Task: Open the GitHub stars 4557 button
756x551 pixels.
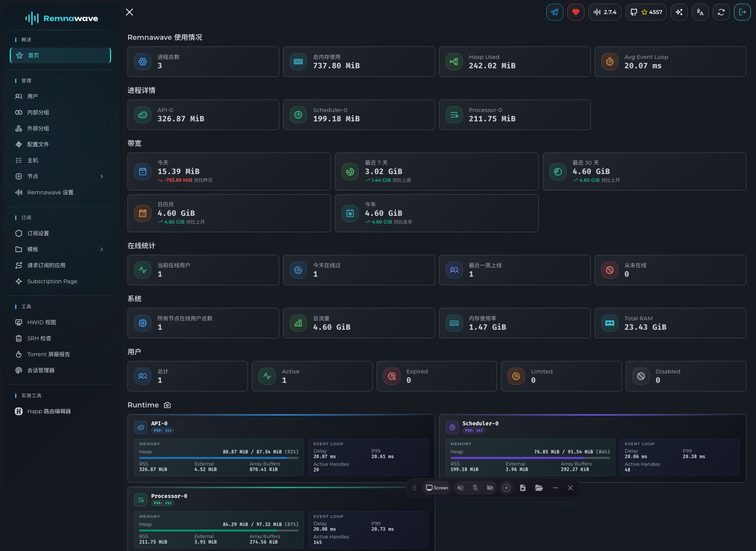Action: tap(646, 12)
